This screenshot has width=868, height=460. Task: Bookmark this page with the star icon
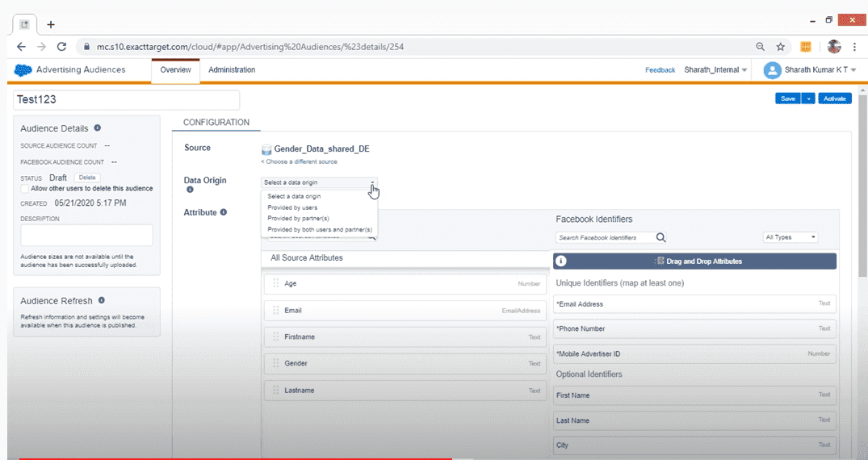pyautogui.click(x=781, y=47)
